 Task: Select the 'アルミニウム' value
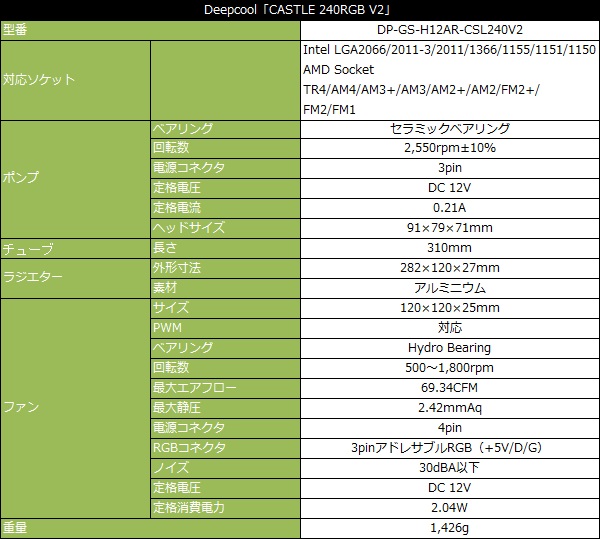coord(450,288)
